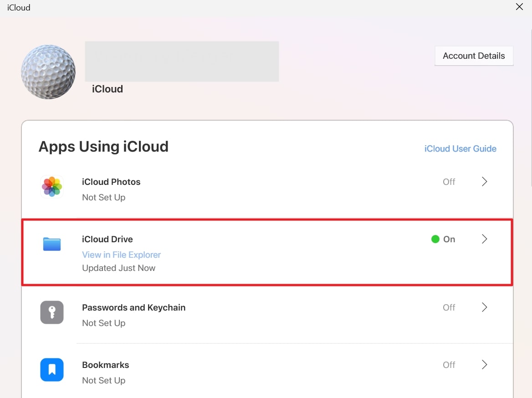Open the iCloud User Guide link

pos(460,148)
